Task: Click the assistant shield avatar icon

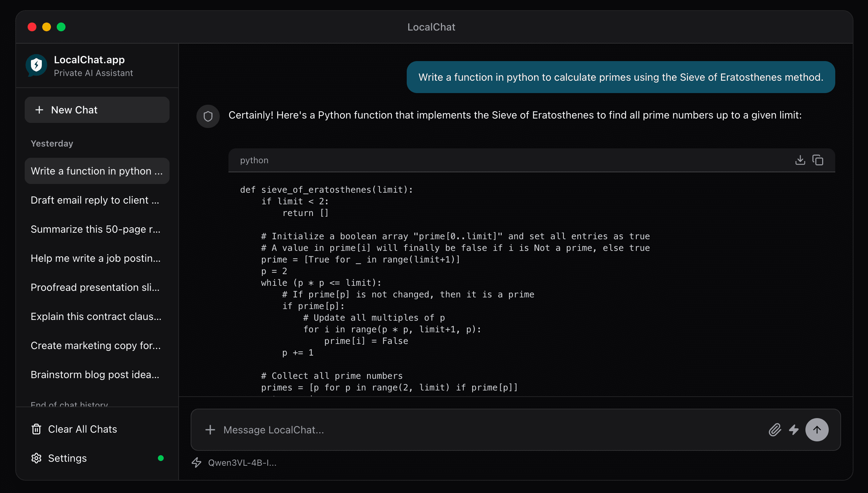Action: [x=208, y=116]
